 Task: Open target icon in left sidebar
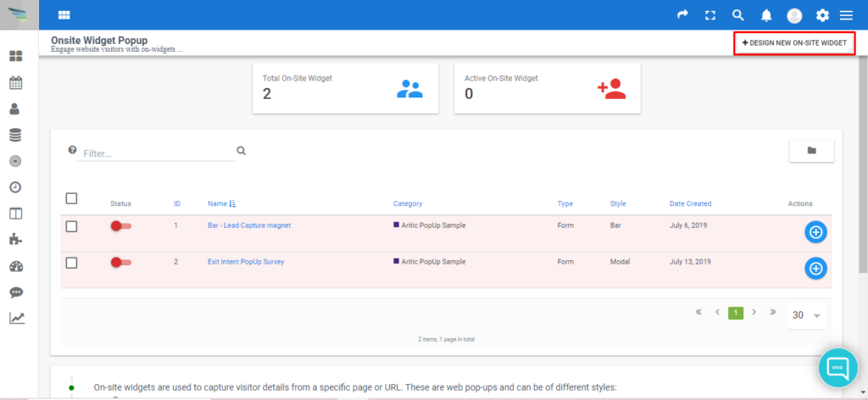coord(15,161)
